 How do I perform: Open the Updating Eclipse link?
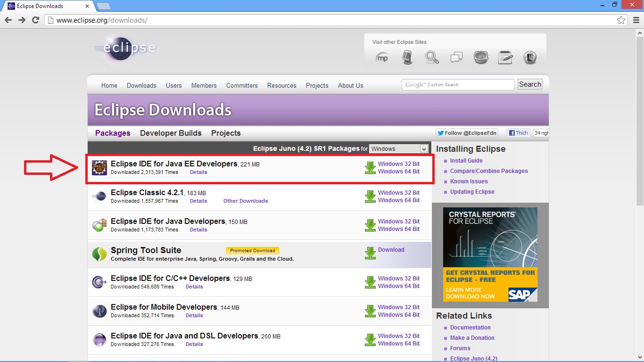[472, 192]
